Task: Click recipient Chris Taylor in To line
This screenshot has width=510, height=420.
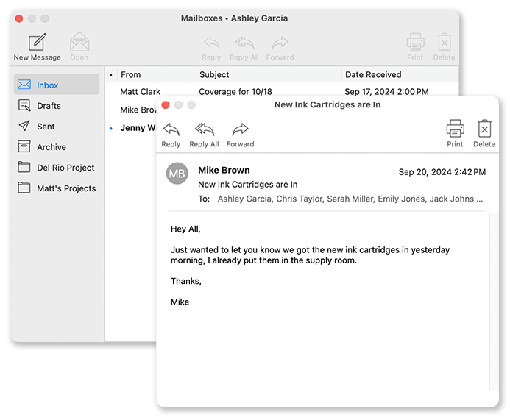Action: [300, 199]
